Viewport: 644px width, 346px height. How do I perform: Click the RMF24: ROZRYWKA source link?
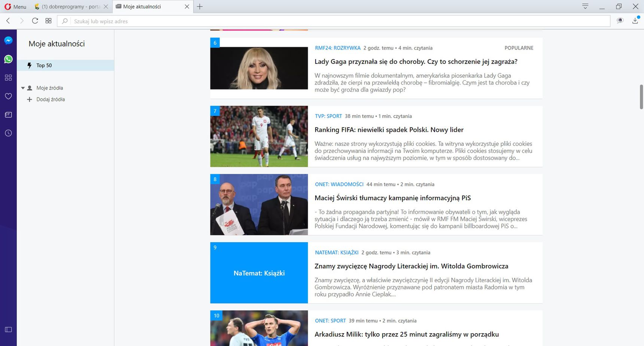tap(338, 48)
